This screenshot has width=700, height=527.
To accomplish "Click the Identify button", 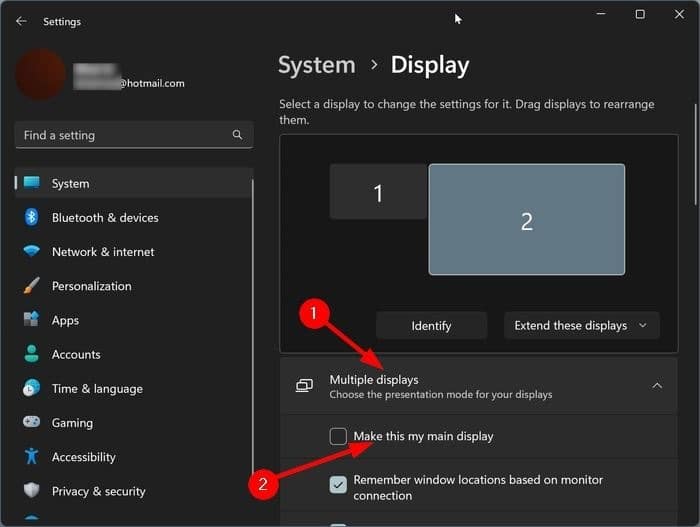I will 431,326.
